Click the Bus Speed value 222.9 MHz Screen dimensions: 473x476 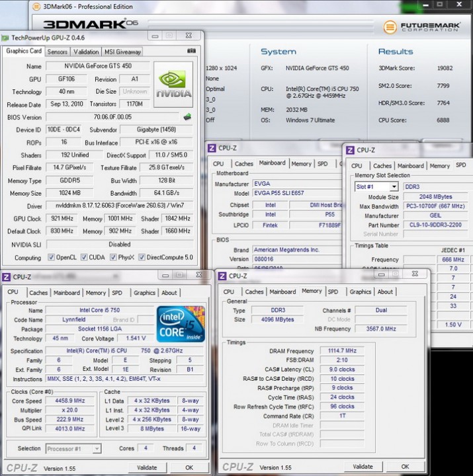pyautogui.click(x=70, y=420)
